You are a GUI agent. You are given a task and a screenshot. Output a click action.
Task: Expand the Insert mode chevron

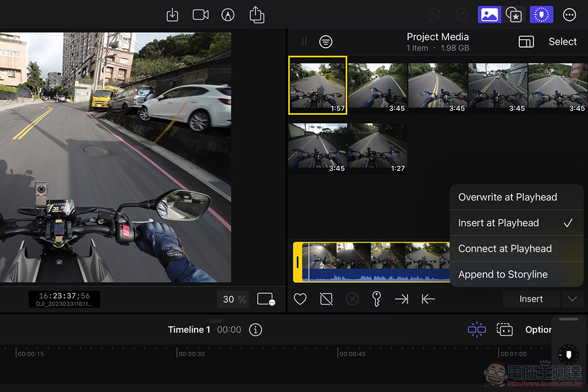coord(572,299)
